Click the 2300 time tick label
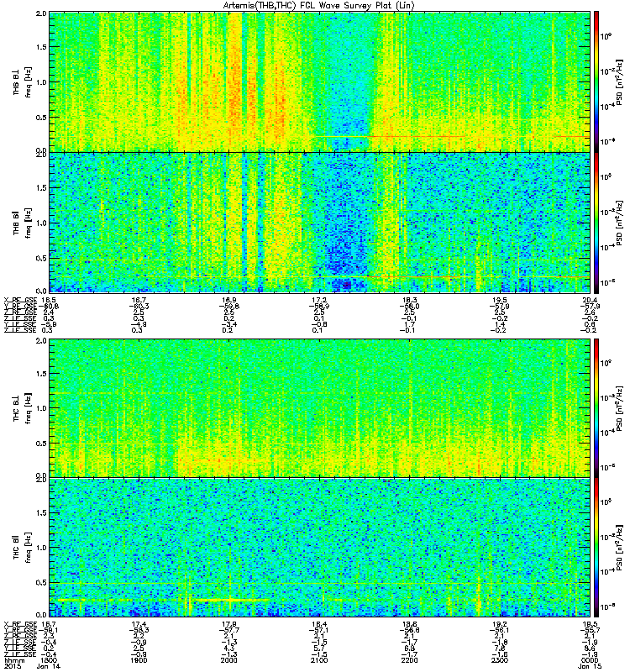The height and width of the screenshot is (672, 630). click(x=500, y=660)
